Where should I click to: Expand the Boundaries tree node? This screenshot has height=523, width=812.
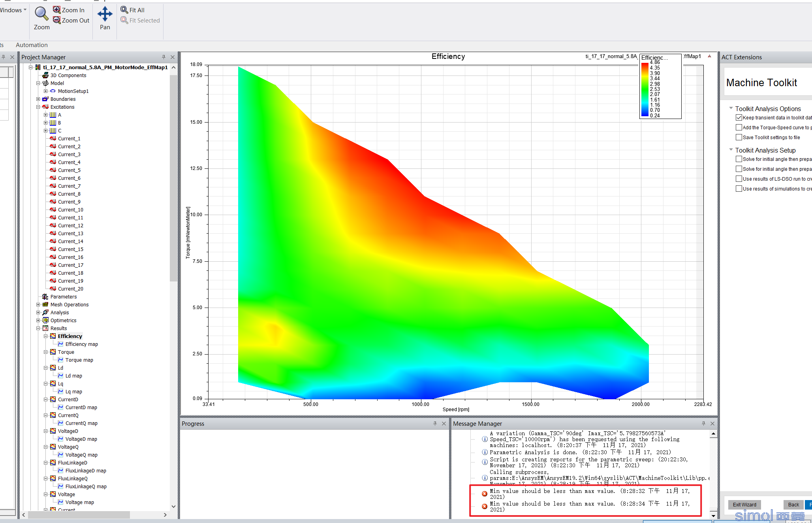click(38, 99)
